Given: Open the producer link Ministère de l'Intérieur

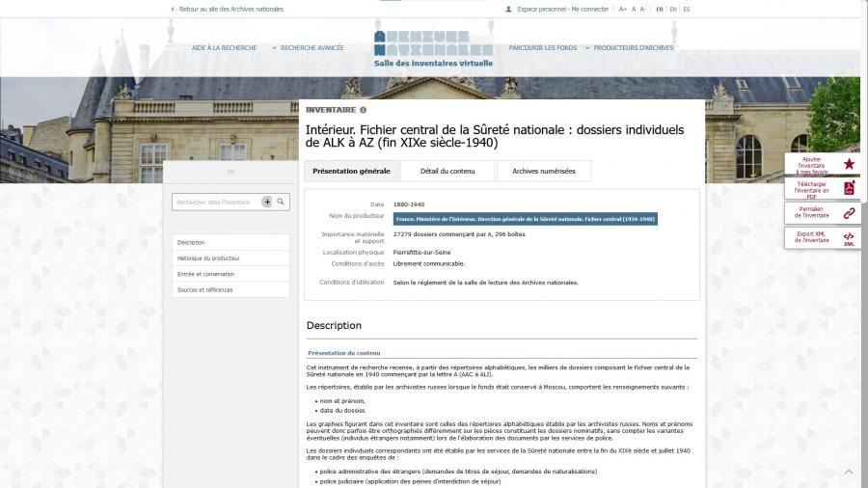Looking at the screenshot, I should 526,219.
